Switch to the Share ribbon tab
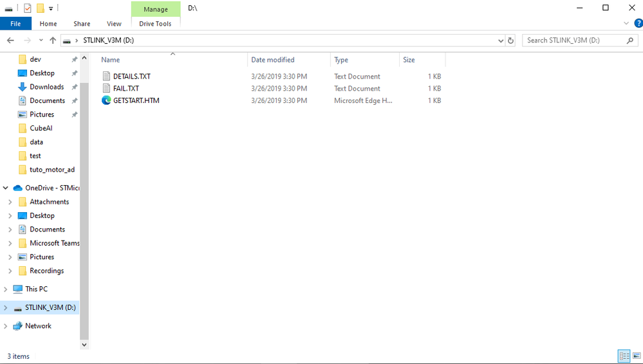643x364 pixels. (x=82, y=24)
